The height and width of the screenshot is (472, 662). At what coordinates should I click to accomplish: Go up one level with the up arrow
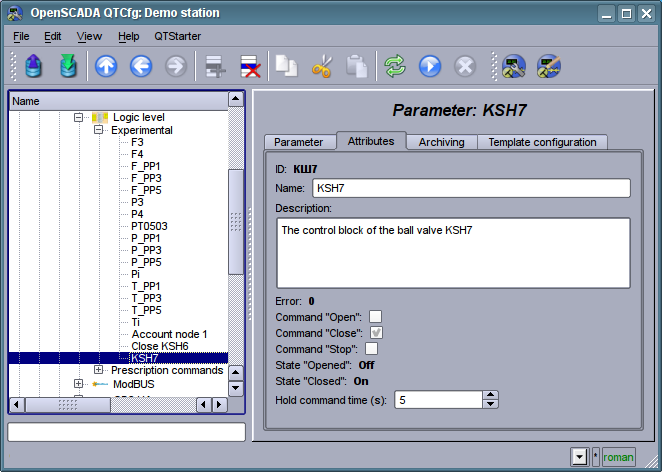click(x=106, y=66)
